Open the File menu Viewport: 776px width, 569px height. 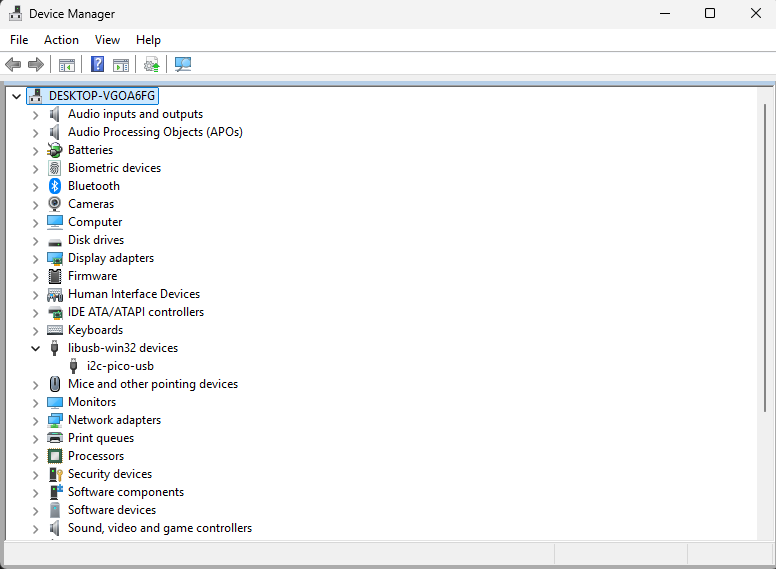point(19,40)
